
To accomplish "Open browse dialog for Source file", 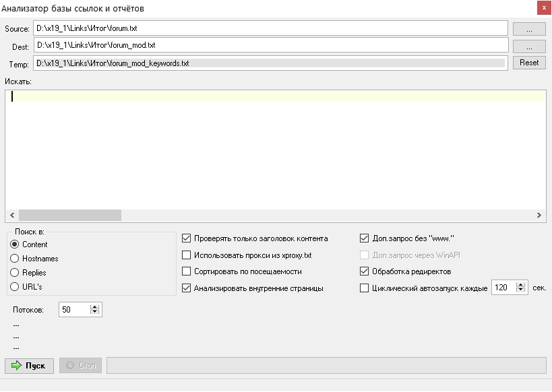I will (529, 29).
